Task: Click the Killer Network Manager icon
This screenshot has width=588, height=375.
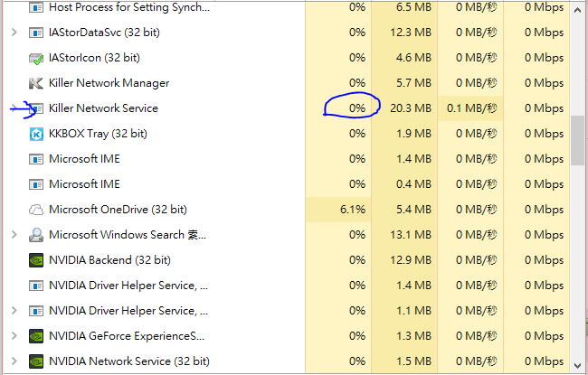Action: point(36,83)
